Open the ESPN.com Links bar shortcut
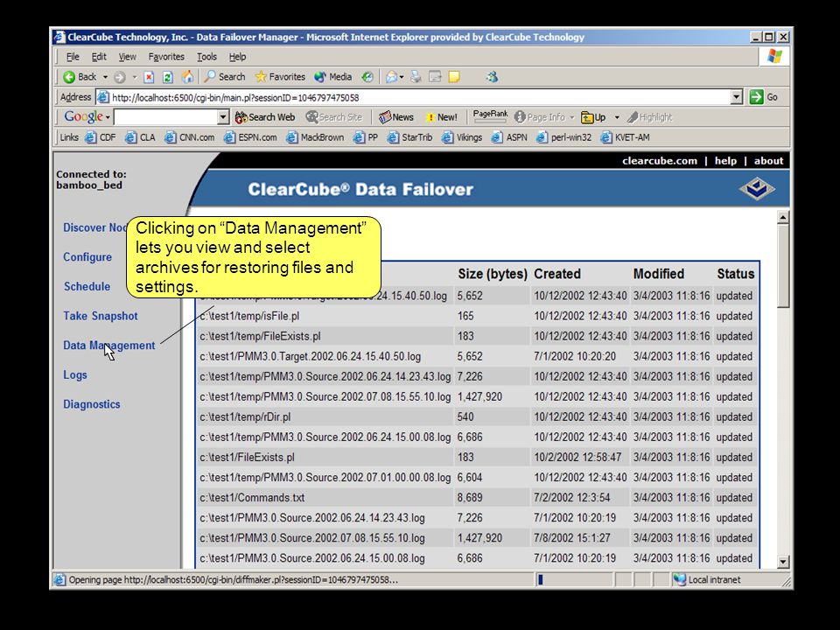This screenshot has width=840, height=630. point(250,137)
